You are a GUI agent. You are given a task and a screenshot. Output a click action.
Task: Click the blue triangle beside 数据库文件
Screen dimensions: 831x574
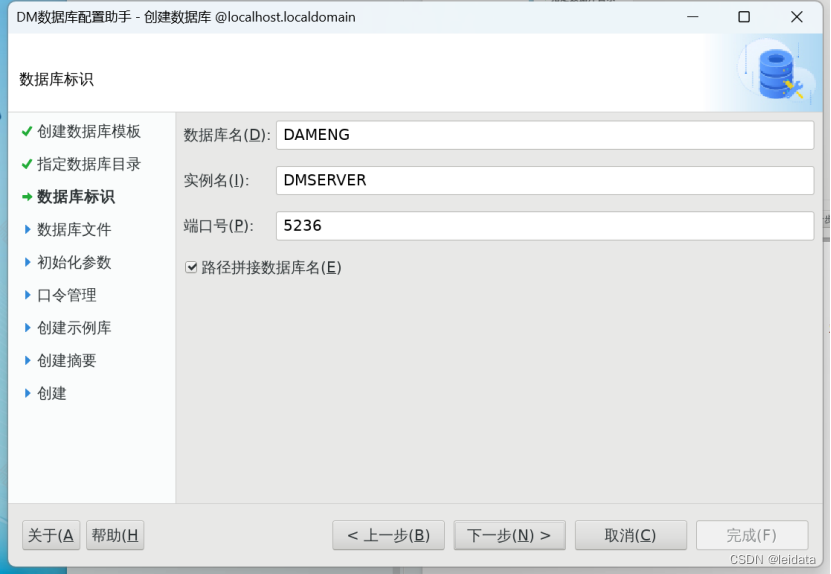point(28,229)
